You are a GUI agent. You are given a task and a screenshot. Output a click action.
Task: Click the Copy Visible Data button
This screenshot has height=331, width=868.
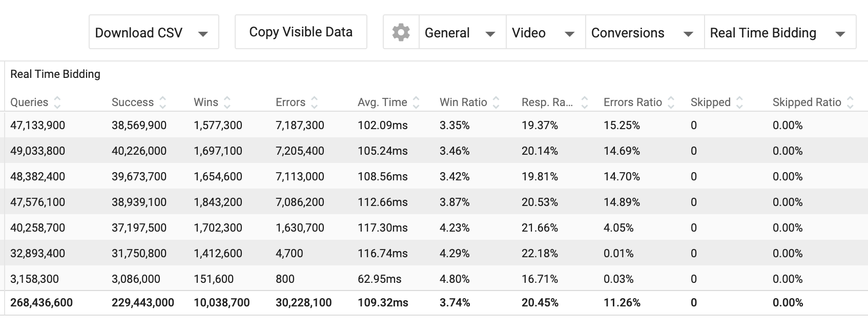click(301, 32)
